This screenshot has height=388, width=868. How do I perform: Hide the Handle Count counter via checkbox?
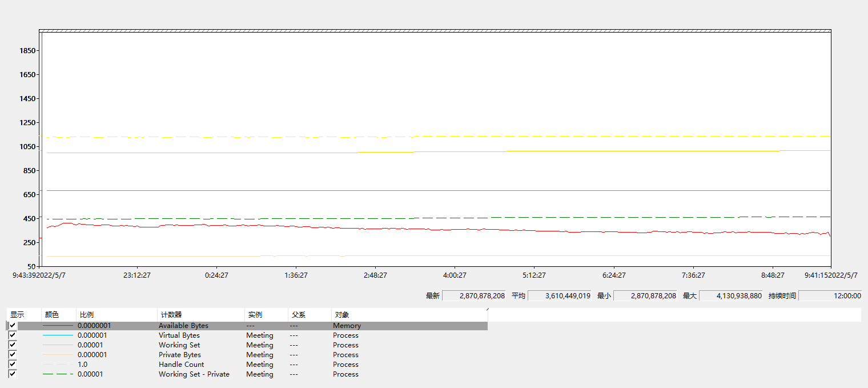click(x=13, y=365)
